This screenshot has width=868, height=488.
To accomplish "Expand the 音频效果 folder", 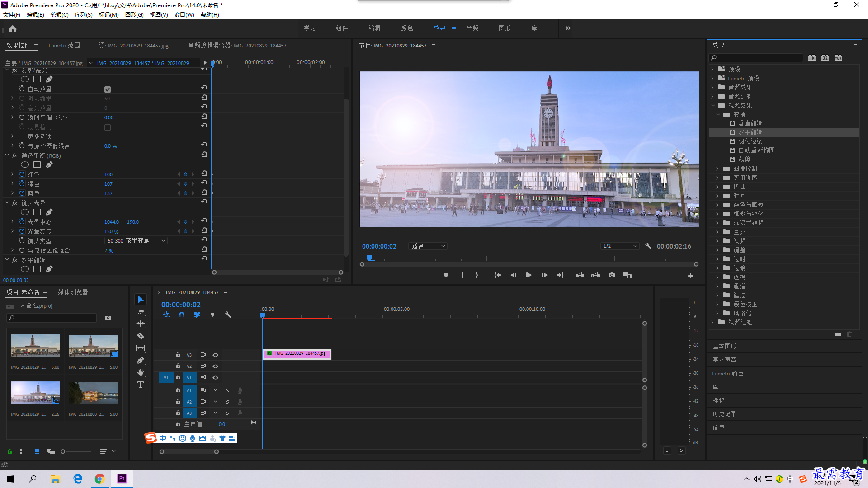I will pos(713,88).
